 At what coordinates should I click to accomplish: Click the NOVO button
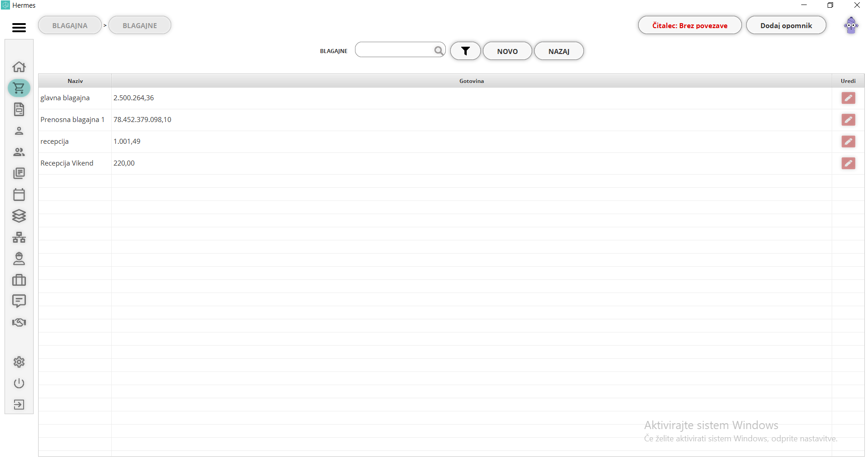(507, 51)
